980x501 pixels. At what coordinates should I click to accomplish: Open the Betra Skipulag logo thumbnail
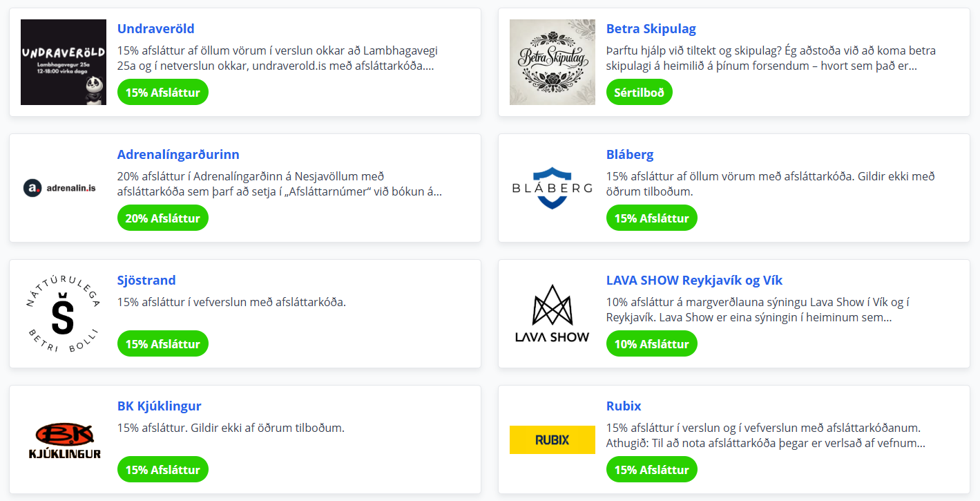point(553,62)
